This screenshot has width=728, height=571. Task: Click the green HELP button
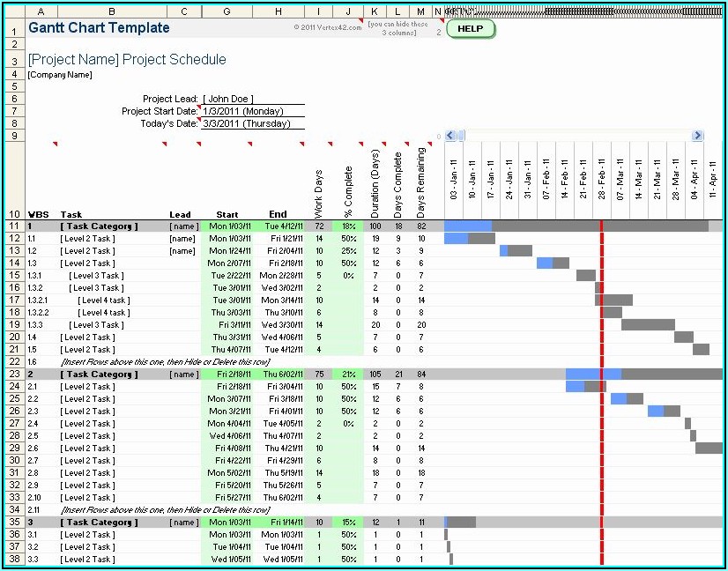pyautogui.click(x=471, y=28)
